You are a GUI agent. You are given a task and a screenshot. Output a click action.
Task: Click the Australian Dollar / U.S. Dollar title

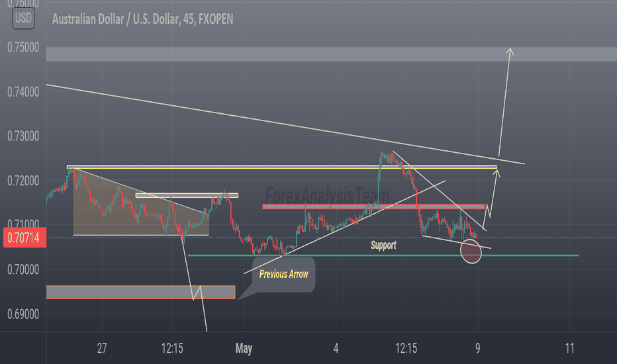142,19
